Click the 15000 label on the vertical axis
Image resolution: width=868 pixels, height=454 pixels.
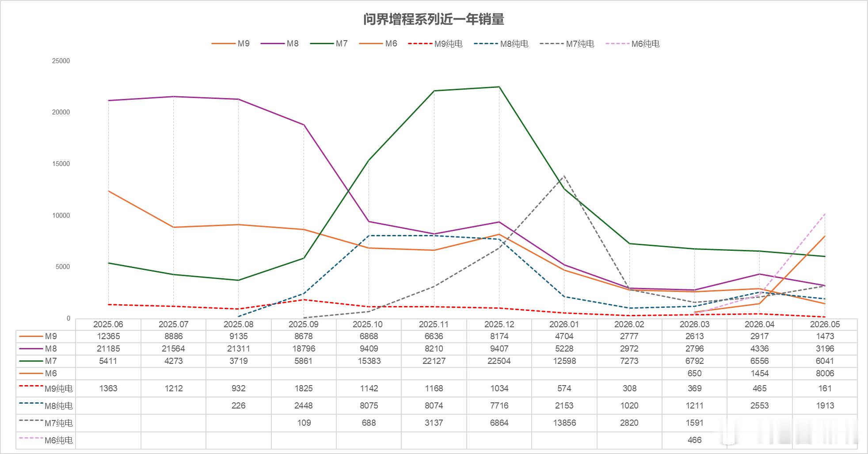coord(61,164)
